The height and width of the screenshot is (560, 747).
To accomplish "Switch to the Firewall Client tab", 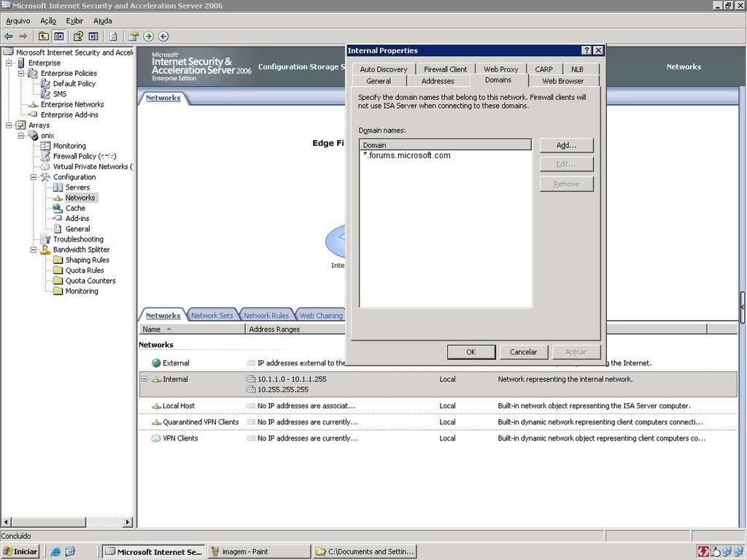I will (x=446, y=69).
